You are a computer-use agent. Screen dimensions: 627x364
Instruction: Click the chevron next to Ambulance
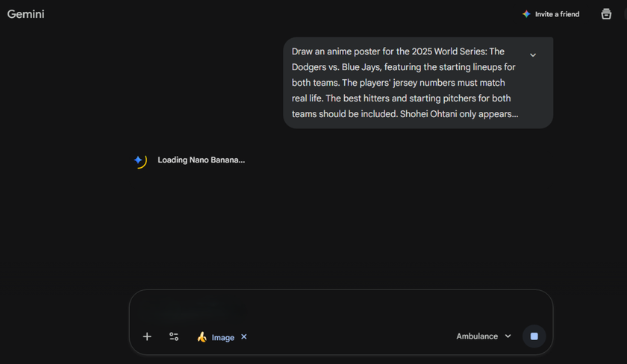click(x=508, y=336)
